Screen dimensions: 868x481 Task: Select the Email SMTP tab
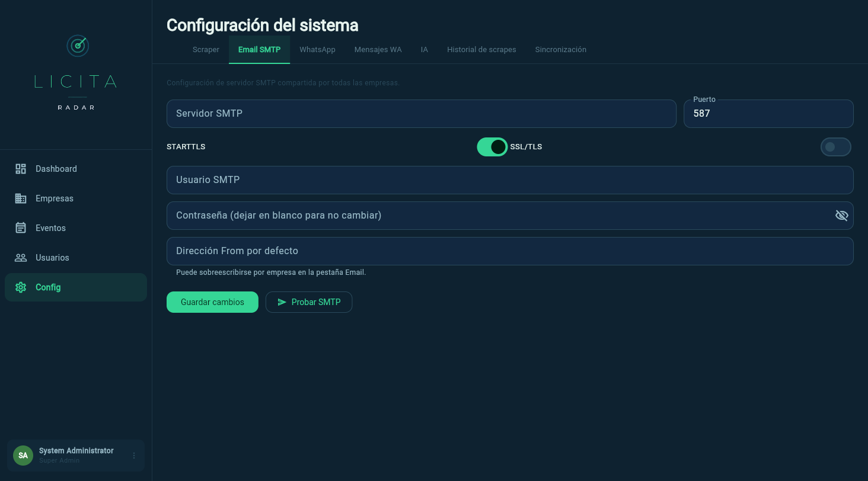259,50
